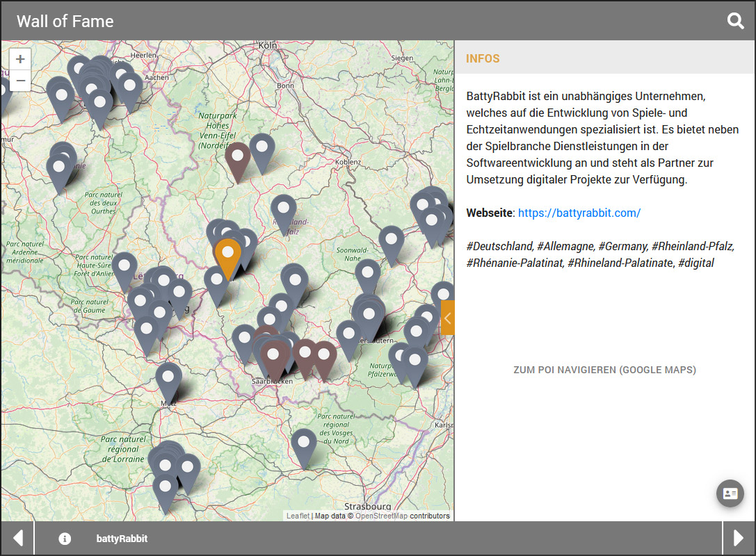Click Zum POI navigieren (Google Maps)
This screenshot has width=756, height=556.
[x=604, y=370]
